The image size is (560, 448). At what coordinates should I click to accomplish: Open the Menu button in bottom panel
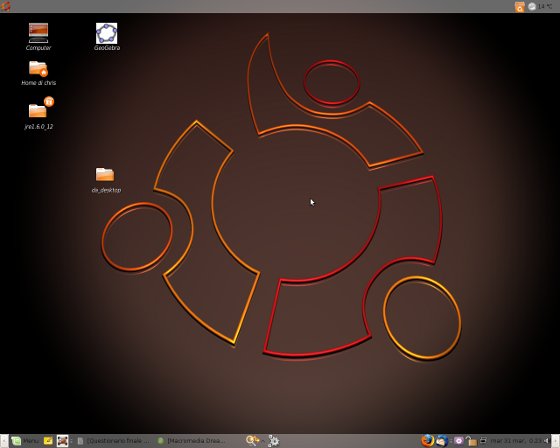click(25, 441)
